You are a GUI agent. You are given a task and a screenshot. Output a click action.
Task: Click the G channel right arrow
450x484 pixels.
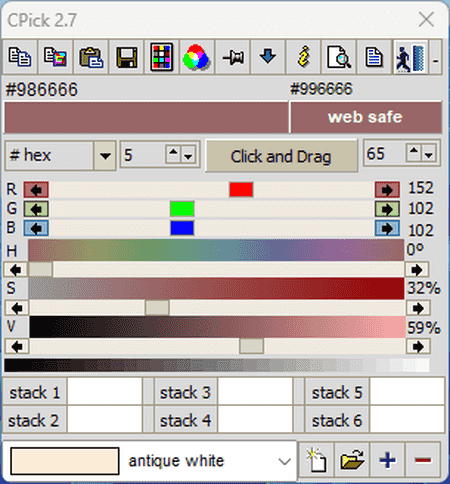(387, 209)
